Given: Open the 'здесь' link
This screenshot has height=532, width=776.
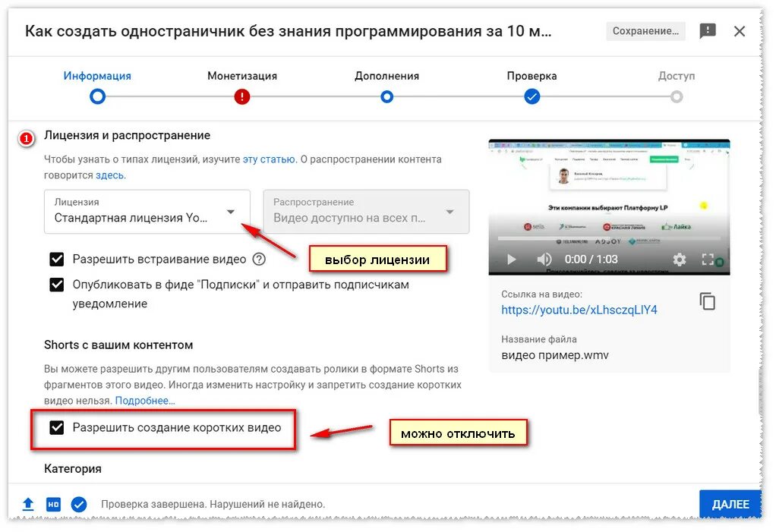Looking at the screenshot, I should (110, 175).
